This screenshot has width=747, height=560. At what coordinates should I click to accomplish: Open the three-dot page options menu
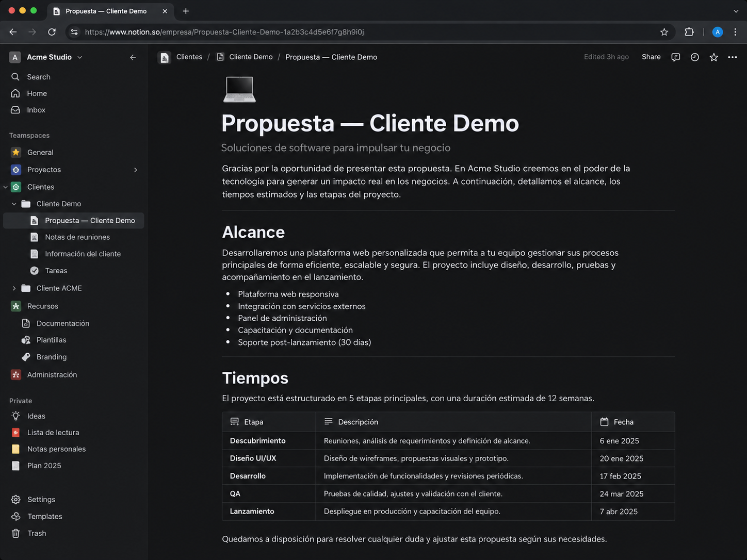[x=732, y=57]
